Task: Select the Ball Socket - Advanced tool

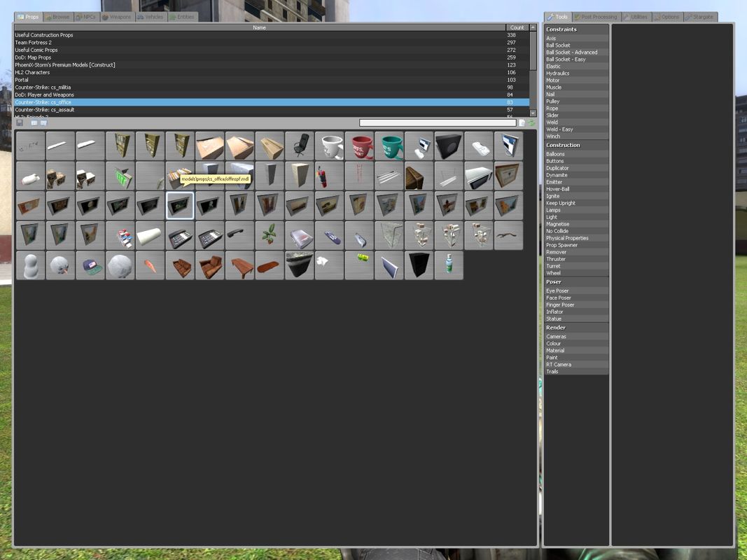Action: pyautogui.click(x=576, y=52)
